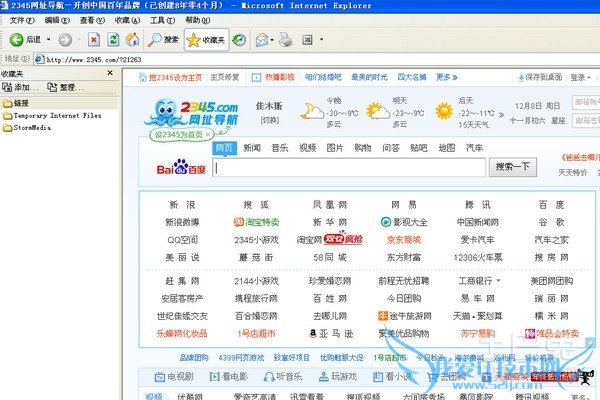Click the sunny weather icon for 后天
The width and height of the screenshot is (600, 400).
tap(444, 111)
